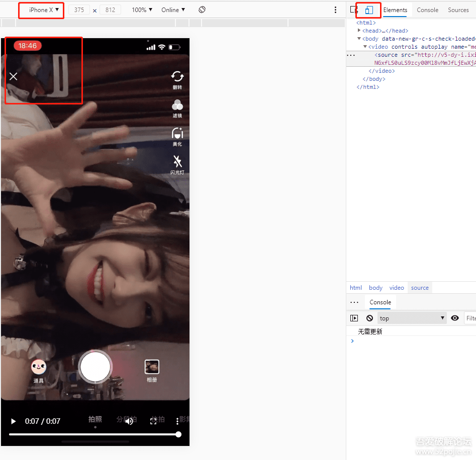
Task: Click the inspect element picker icon
Action: point(354,10)
